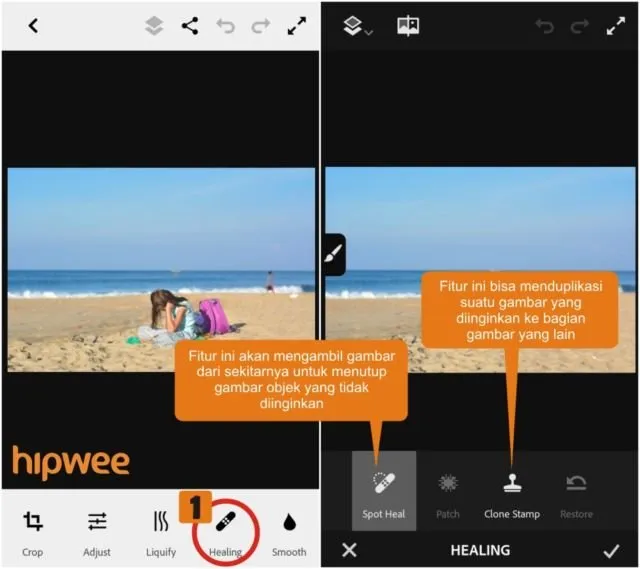Select the Smooth tool
The height and width of the screenshot is (569, 640).
289,533
